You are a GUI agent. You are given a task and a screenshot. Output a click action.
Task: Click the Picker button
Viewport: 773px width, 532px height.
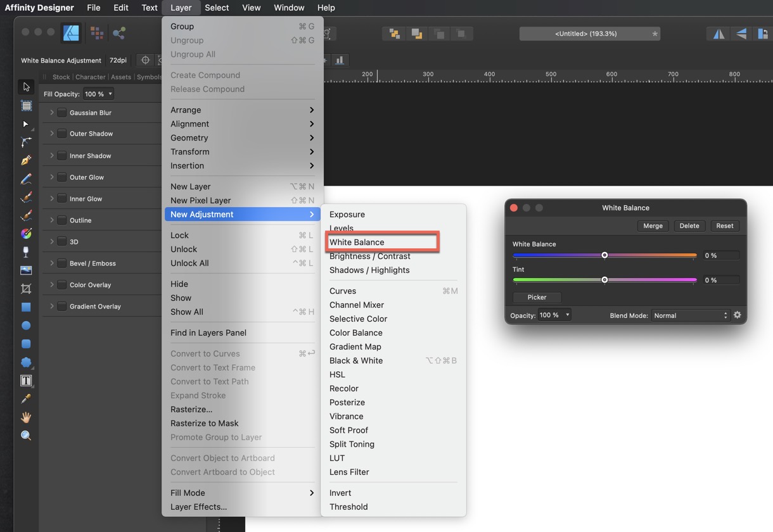[x=537, y=297]
